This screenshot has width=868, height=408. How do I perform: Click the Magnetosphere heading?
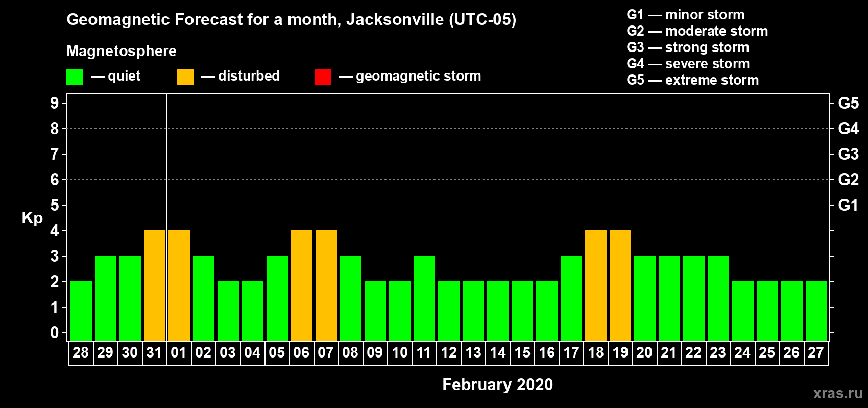(x=122, y=51)
